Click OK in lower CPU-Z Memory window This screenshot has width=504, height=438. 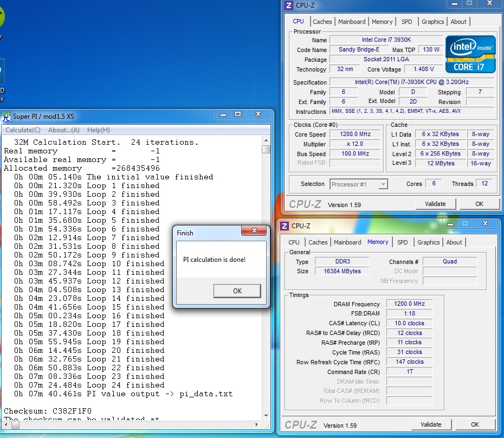tap(475, 424)
